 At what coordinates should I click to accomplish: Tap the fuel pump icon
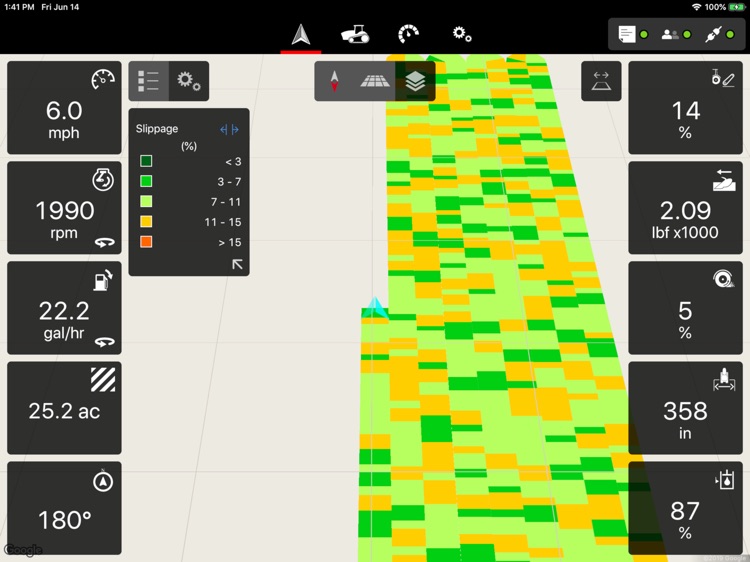103,280
